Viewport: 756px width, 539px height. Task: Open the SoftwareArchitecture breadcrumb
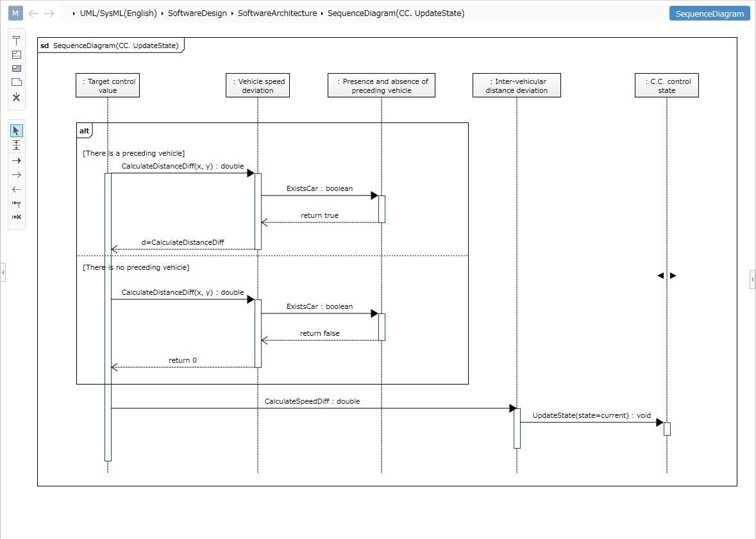click(277, 13)
